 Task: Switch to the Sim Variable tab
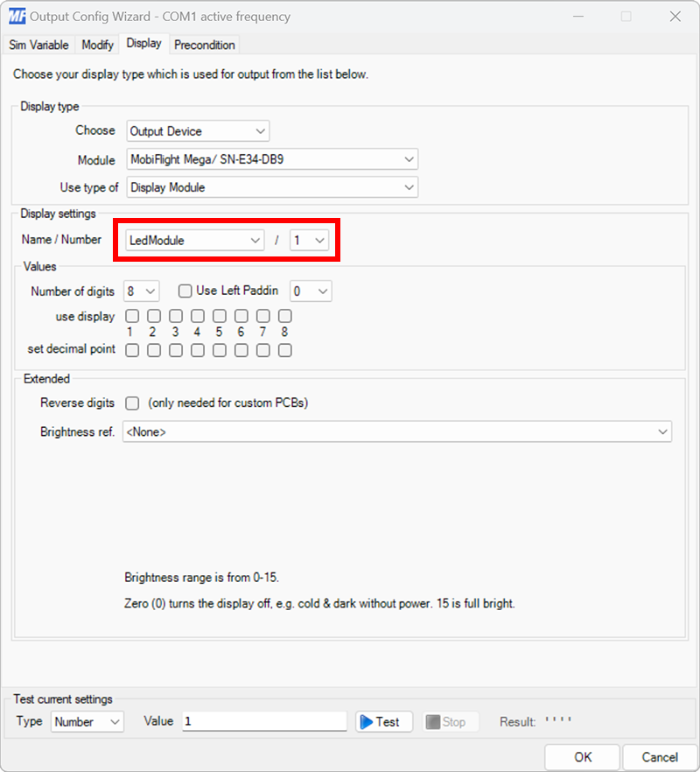[38, 44]
